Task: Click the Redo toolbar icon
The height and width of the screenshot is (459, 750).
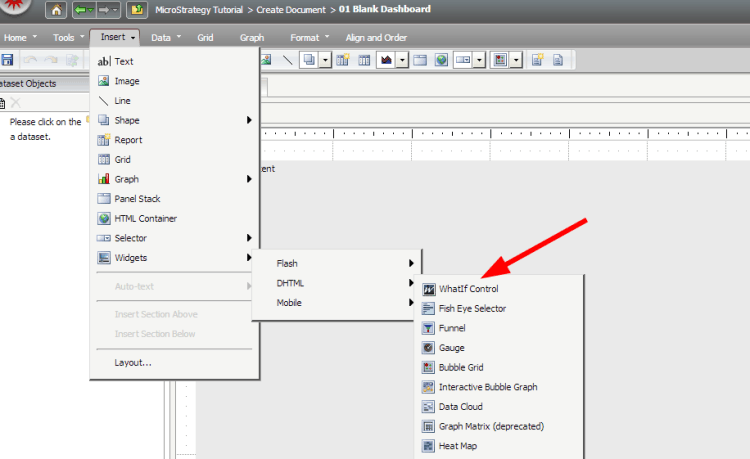Action: tap(51, 60)
